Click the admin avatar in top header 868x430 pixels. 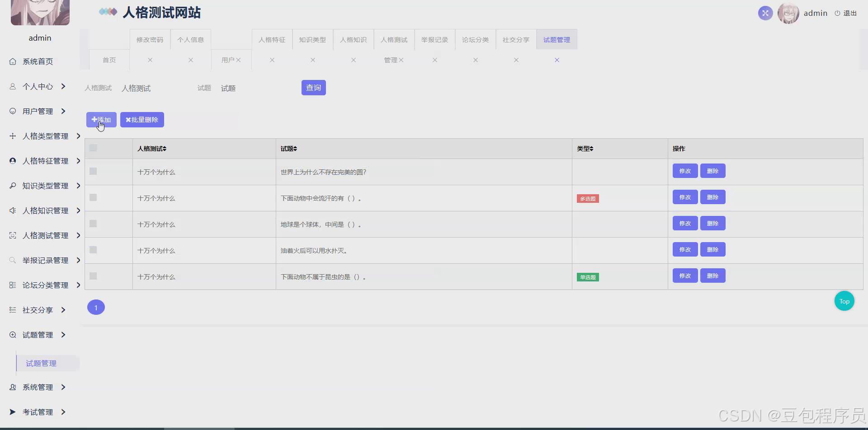point(788,13)
